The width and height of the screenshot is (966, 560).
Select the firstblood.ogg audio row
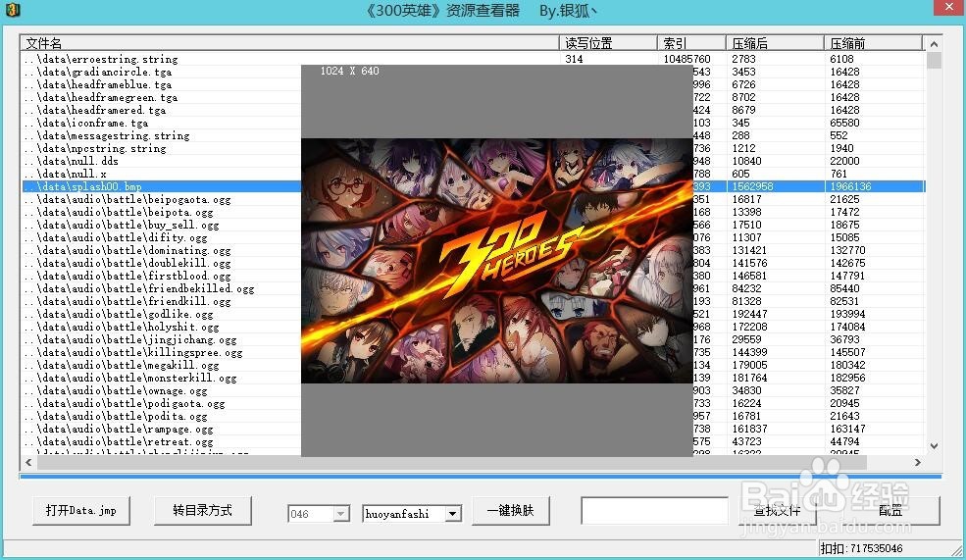473,276
